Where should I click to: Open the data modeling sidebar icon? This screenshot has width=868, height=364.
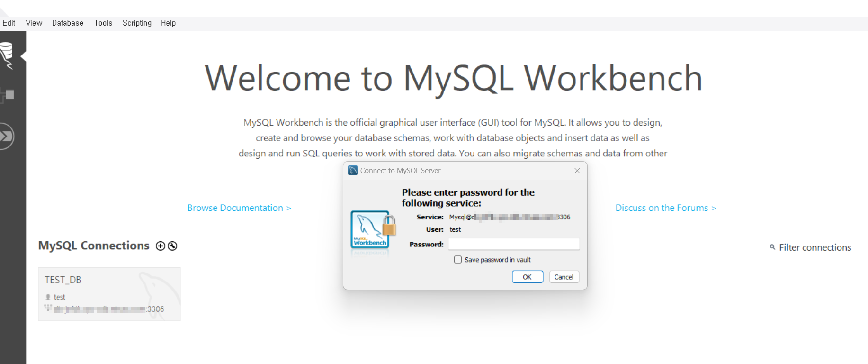(7, 95)
